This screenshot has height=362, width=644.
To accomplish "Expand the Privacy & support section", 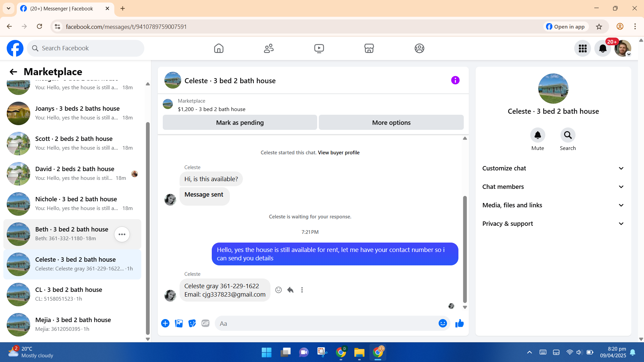I will 553,224.
